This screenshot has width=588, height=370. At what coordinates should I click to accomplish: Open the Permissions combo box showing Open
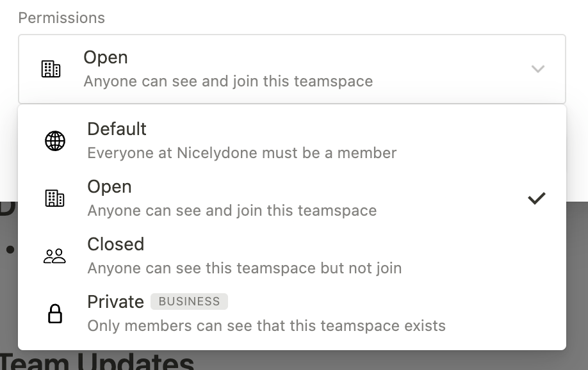point(291,69)
